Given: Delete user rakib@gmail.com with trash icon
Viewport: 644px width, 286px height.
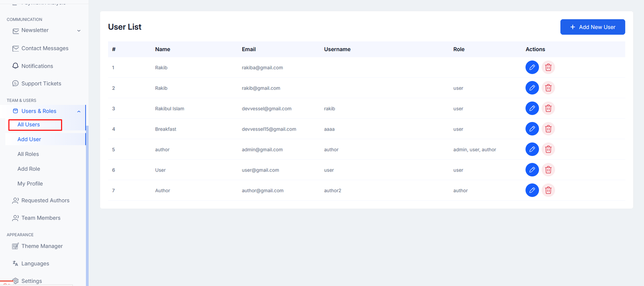Looking at the screenshot, I should coord(548,88).
